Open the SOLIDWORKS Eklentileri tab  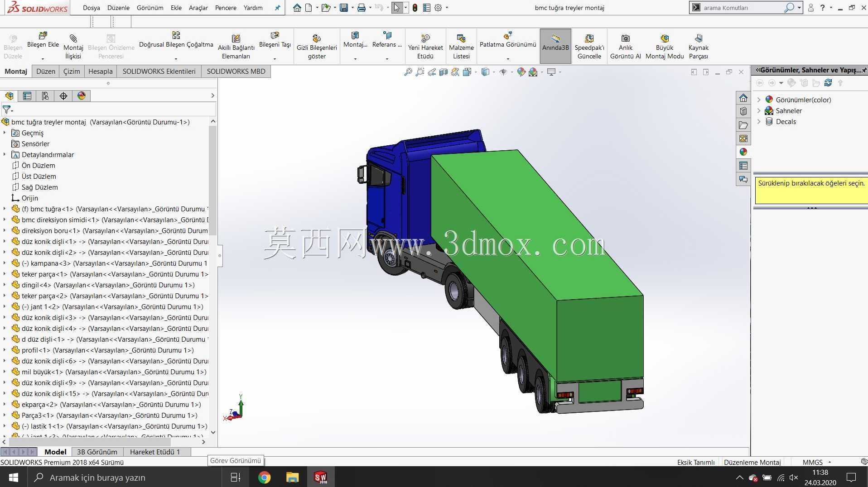(159, 72)
